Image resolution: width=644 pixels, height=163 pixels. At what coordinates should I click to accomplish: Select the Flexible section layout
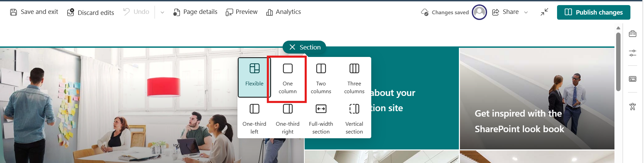[254, 77]
